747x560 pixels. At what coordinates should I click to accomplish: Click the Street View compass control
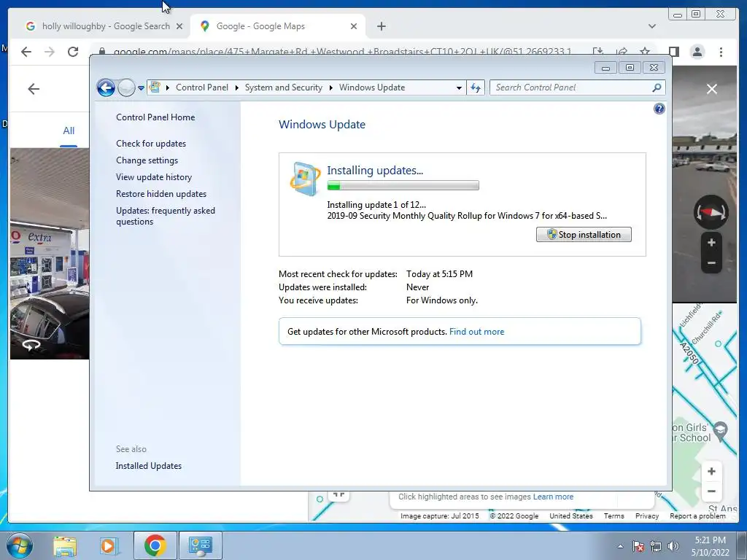[x=711, y=212]
